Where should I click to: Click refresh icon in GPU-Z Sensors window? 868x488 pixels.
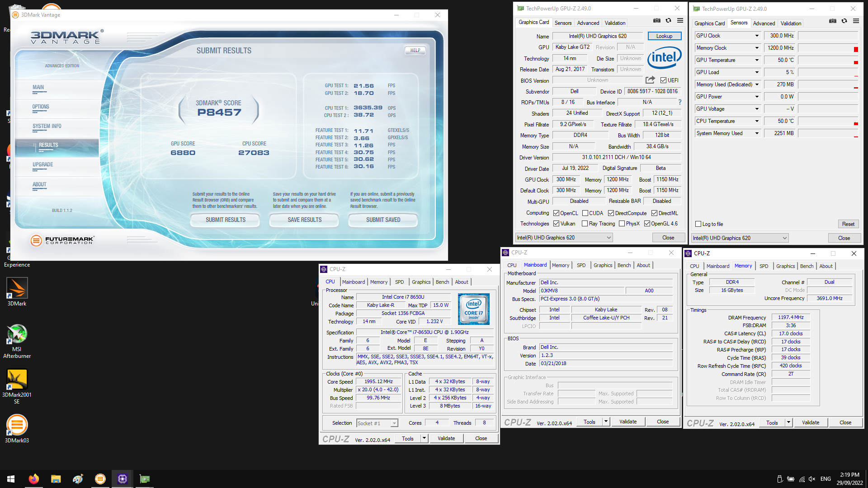(844, 21)
